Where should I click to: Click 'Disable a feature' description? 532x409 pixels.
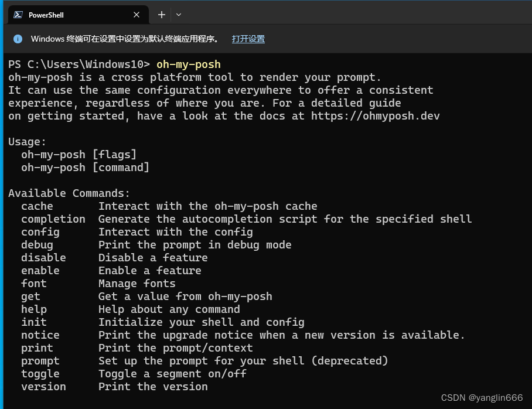point(153,258)
